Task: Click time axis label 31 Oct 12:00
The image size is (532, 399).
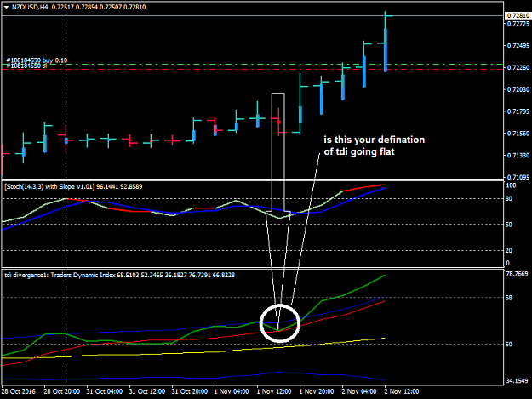Action: click(147, 391)
